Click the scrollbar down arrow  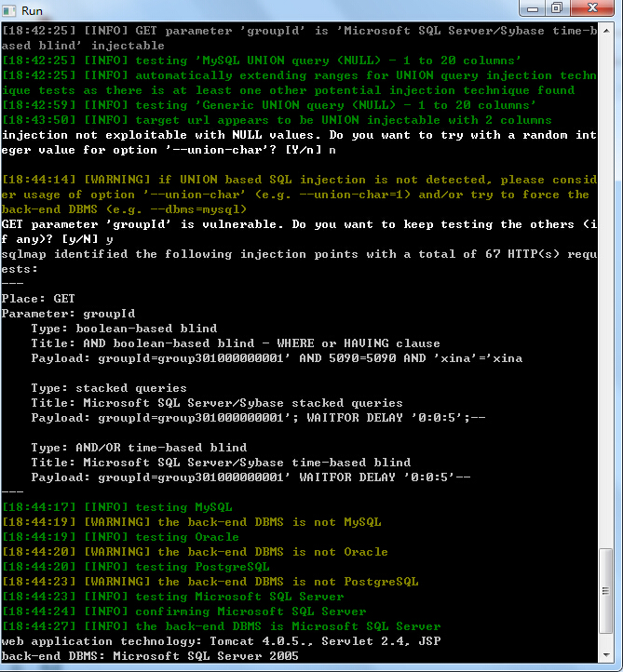pyautogui.click(x=606, y=655)
